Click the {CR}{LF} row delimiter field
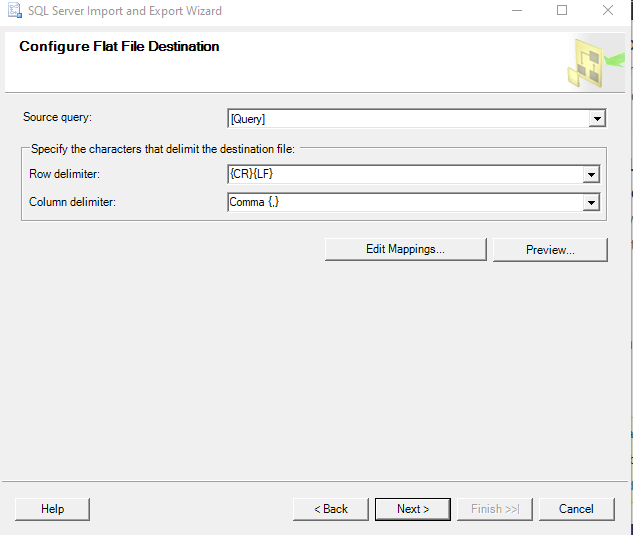 click(x=413, y=174)
